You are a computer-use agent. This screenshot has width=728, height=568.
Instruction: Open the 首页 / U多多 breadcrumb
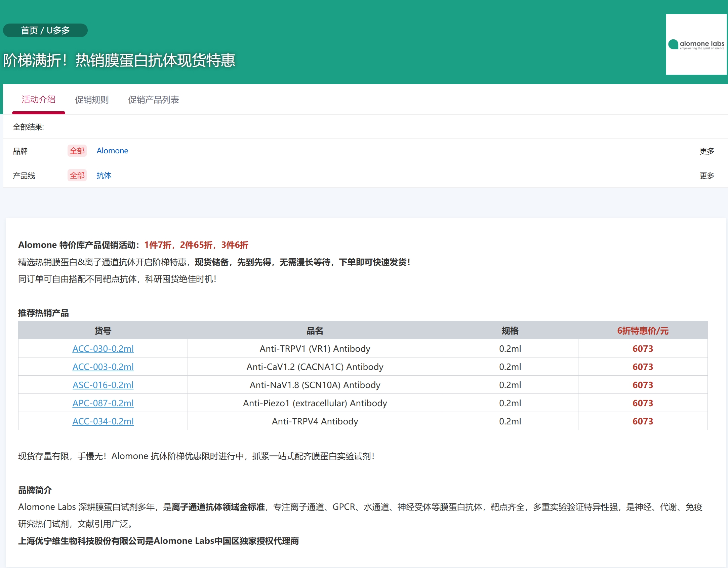point(45,30)
